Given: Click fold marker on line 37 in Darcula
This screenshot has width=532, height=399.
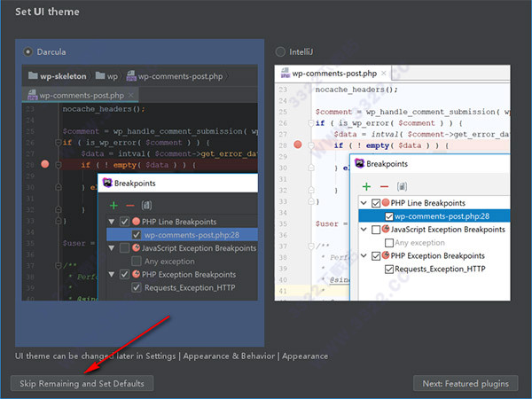Looking at the screenshot, I should click(x=59, y=265).
